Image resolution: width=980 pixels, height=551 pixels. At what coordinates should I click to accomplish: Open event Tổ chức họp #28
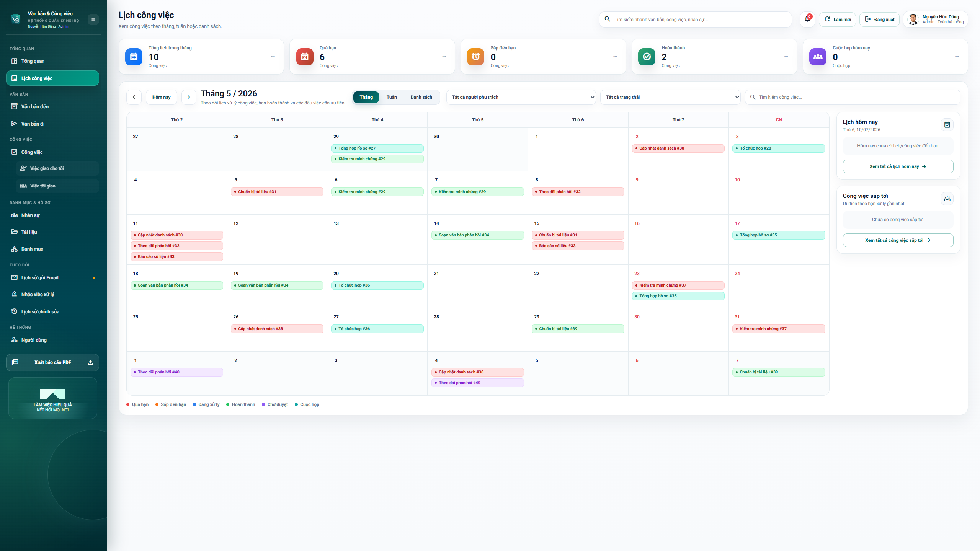click(x=779, y=148)
